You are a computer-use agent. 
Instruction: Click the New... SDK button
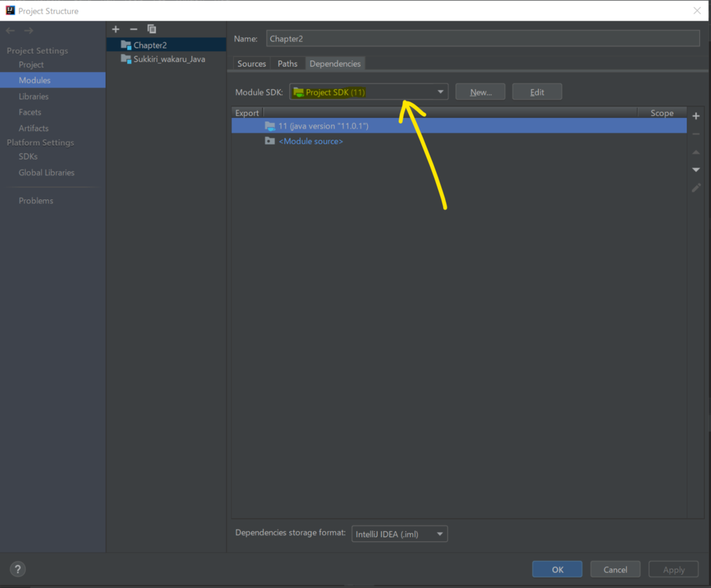coord(480,92)
